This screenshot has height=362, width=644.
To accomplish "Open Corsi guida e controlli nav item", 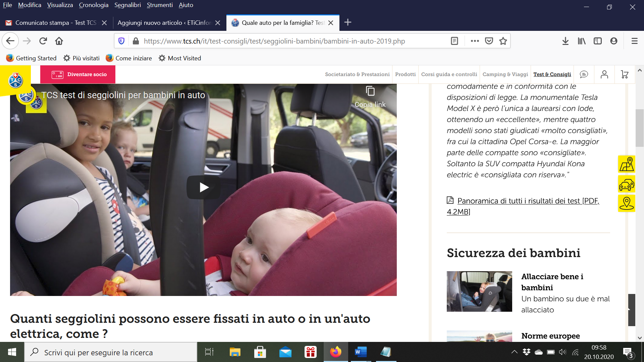I will [449, 74].
